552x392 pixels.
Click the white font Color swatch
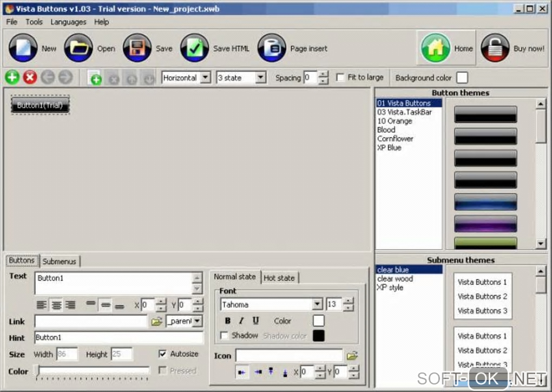click(x=319, y=321)
